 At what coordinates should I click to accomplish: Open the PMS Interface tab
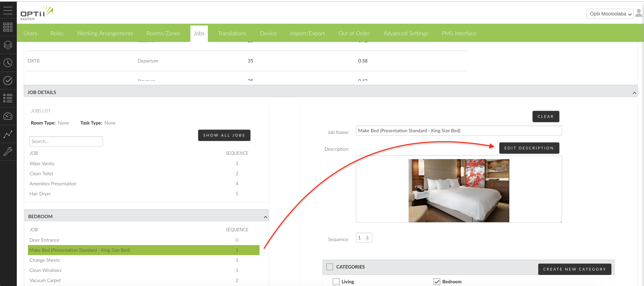coord(459,33)
